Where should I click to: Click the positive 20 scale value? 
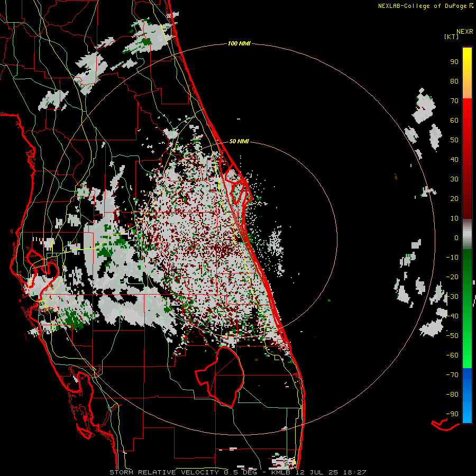[454, 198]
